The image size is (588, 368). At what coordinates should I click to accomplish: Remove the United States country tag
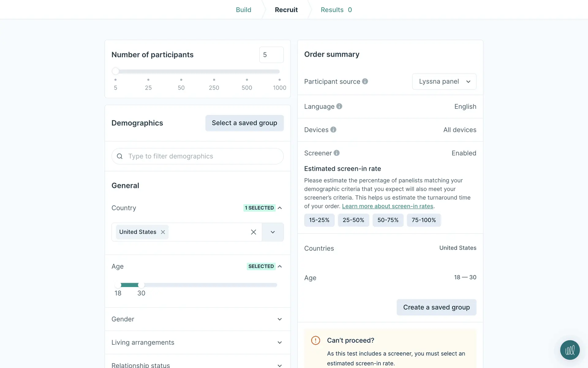coord(163,232)
